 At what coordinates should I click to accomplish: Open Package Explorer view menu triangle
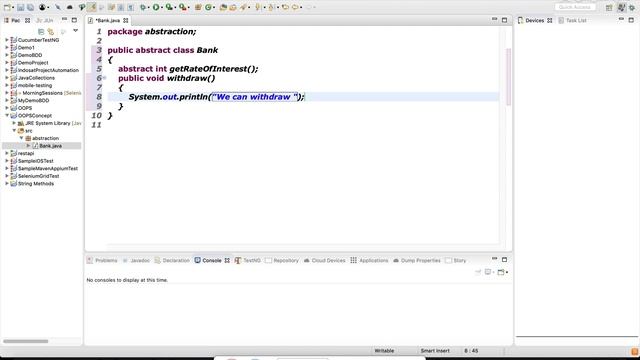click(x=76, y=31)
